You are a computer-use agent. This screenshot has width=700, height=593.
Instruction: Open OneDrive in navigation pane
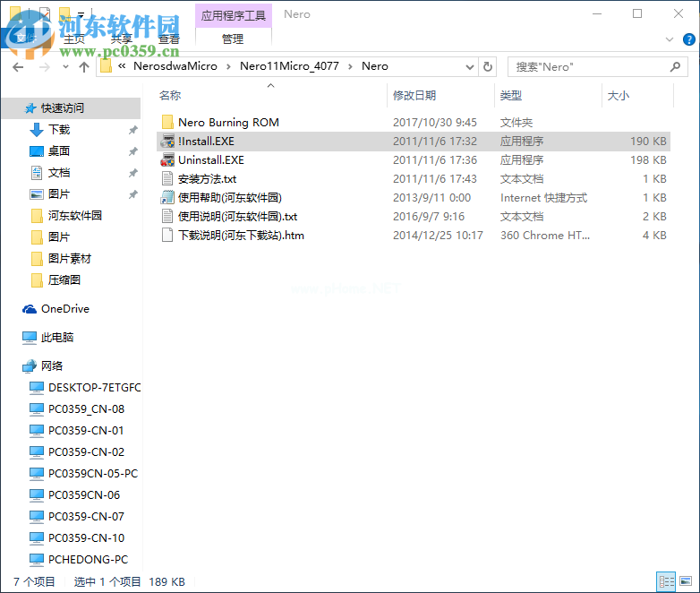[x=64, y=309]
